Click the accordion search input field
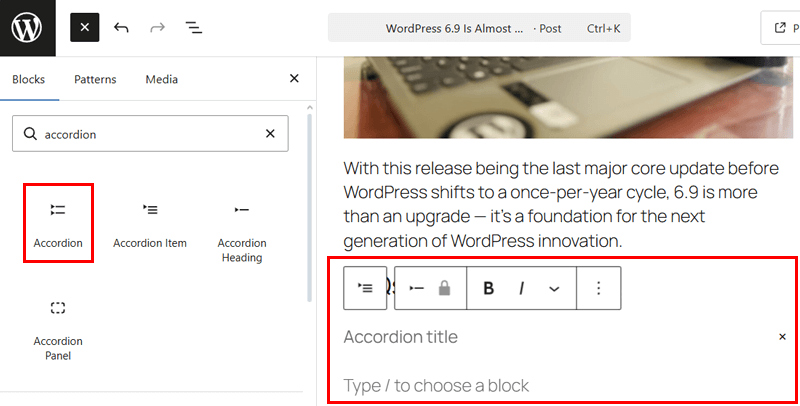 pyautogui.click(x=150, y=134)
